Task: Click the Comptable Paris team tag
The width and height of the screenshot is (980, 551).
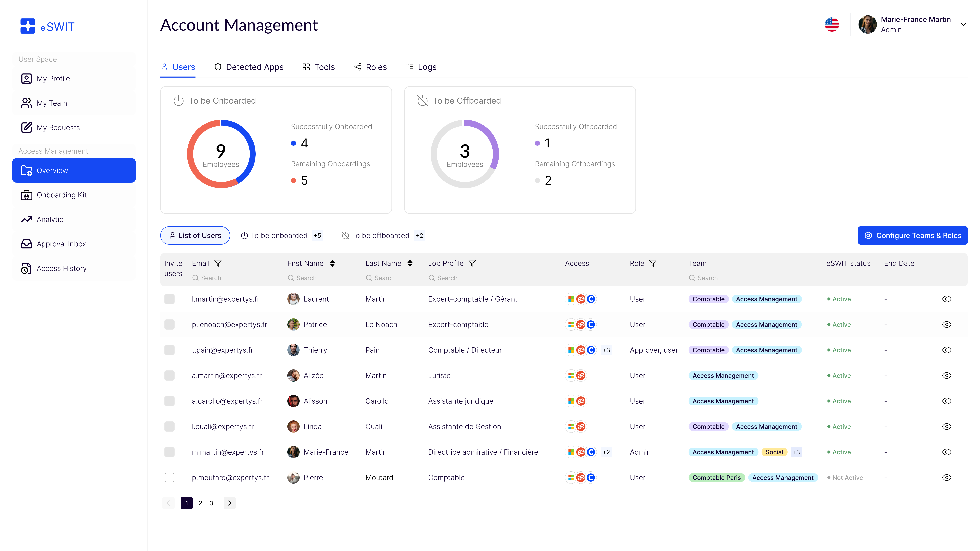Action: pyautogui.click(x=717, y=478)
